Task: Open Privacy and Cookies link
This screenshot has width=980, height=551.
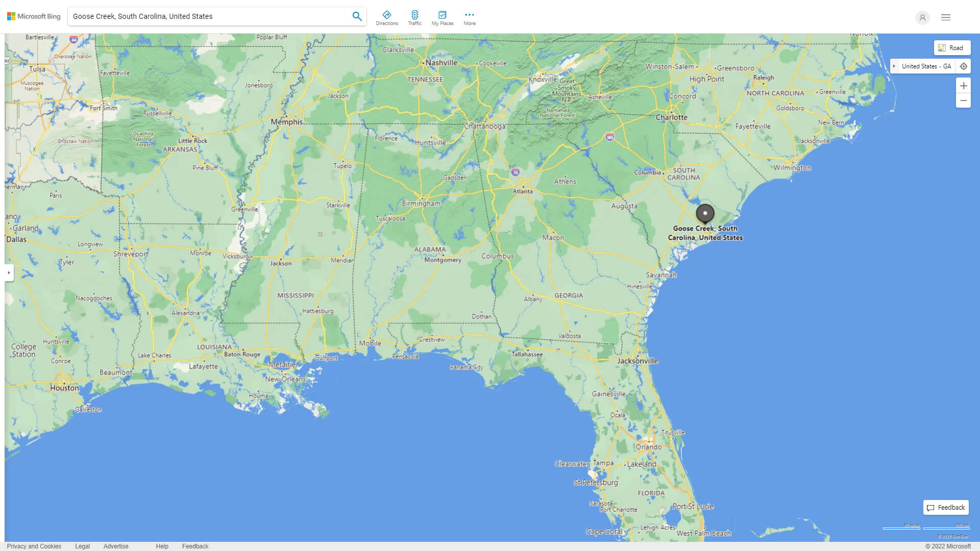Action: 34,546
